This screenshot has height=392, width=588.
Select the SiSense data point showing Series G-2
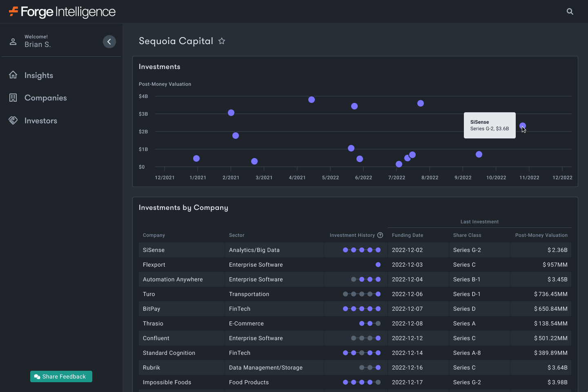pyautogui.click(x=523, y=126)
